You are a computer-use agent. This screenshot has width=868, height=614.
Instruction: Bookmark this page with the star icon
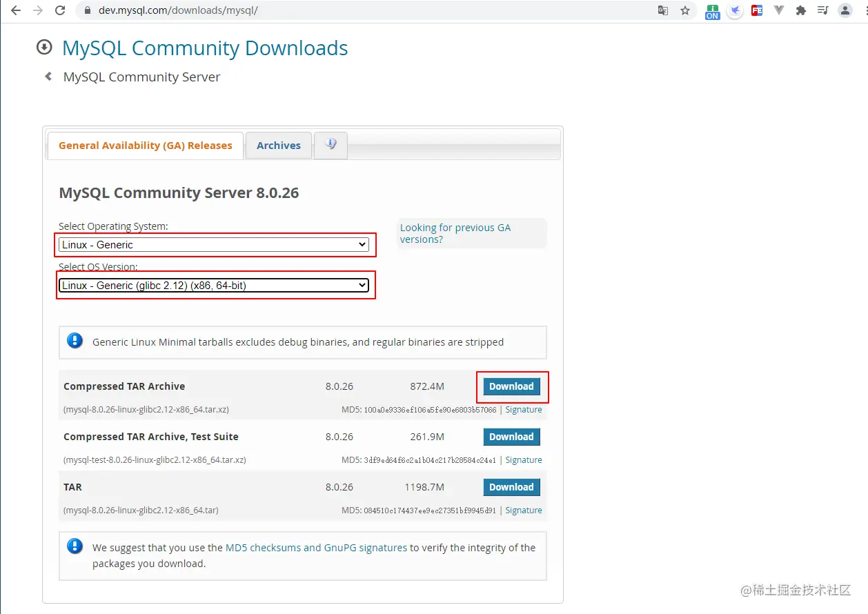pos(685,10)
